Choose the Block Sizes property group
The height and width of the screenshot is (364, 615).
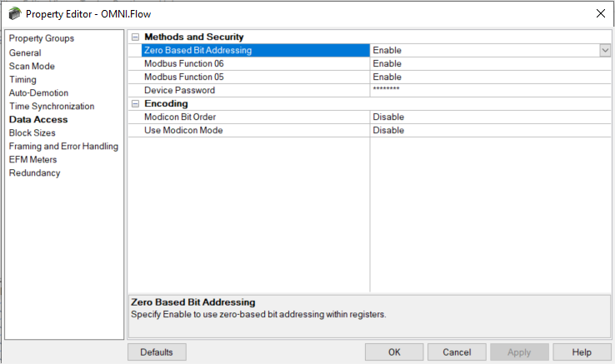pos(32,133)
